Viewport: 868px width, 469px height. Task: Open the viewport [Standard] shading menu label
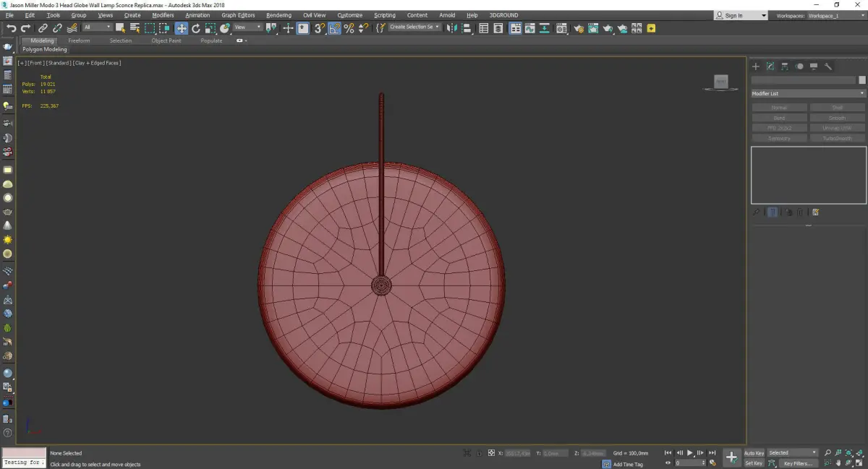point(58,63)
